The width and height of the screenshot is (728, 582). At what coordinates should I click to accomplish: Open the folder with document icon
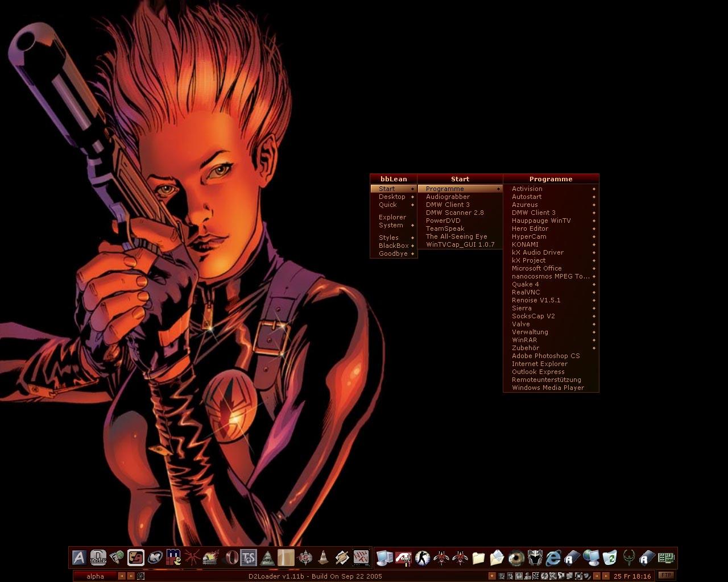(x=497, y=558)
